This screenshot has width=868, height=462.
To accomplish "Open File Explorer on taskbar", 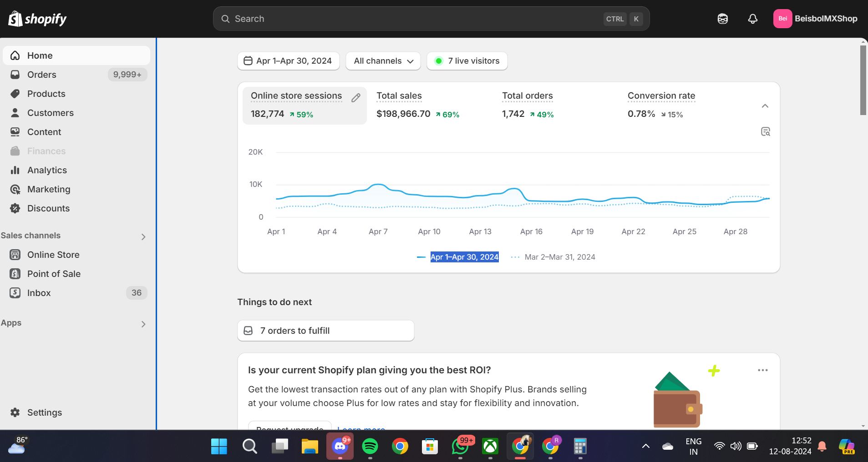I will click(310, 447).
